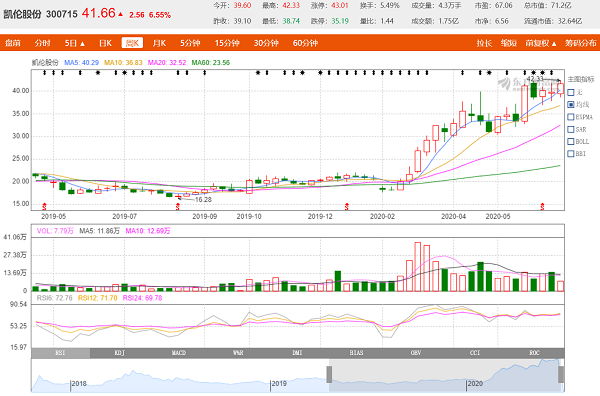Click the 市盈 67.06 value
Screen dimensions: 600x396
click(504, 5)
